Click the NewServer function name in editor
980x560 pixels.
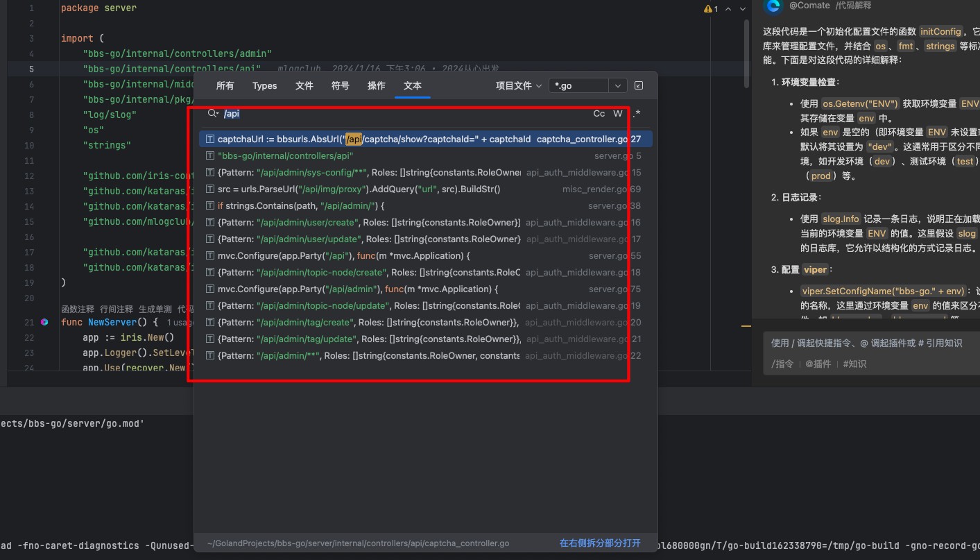click(x=113, y=322)
